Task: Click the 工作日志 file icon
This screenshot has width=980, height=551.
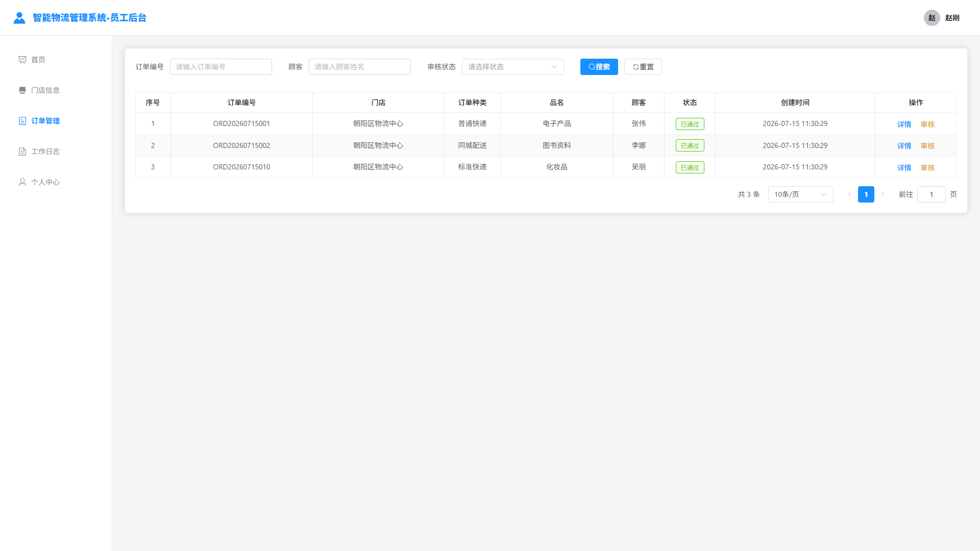Action: coord(22,152)
